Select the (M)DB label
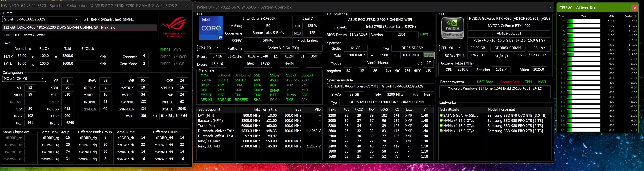 179,64
